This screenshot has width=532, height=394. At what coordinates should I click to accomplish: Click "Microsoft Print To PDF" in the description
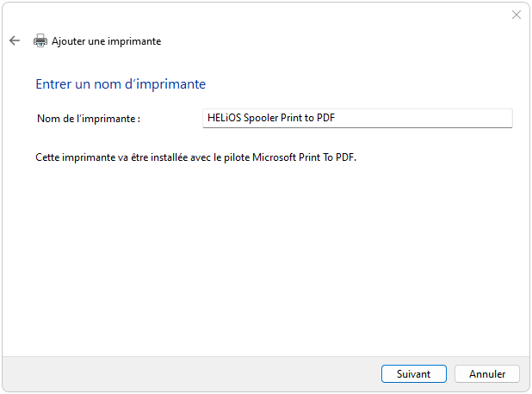click(x=304, y=157)
